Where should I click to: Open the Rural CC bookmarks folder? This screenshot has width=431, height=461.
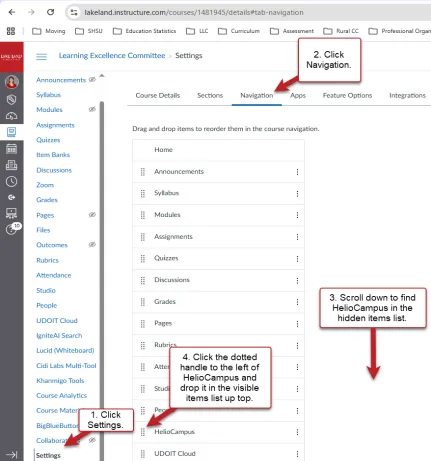coord(341,31)
